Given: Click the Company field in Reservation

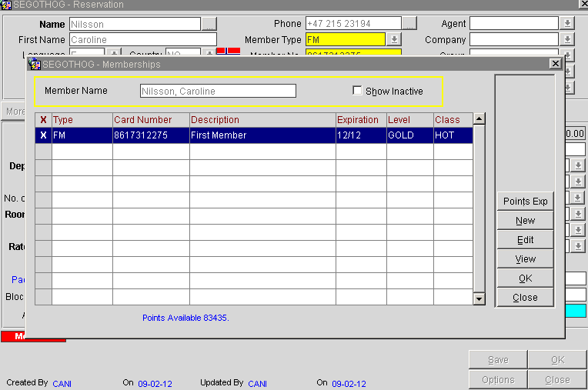Looking at the screenshot, I should [x=514, y=39].
